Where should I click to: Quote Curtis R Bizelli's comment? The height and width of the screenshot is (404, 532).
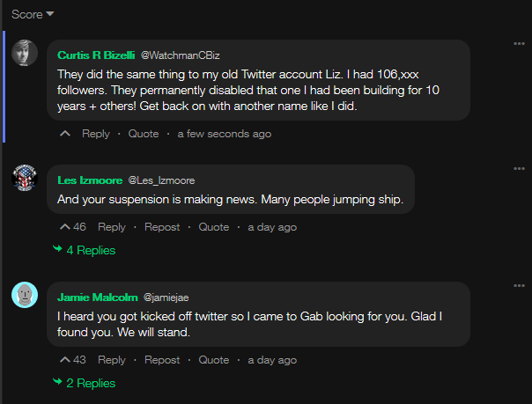[x=144, y=134]
